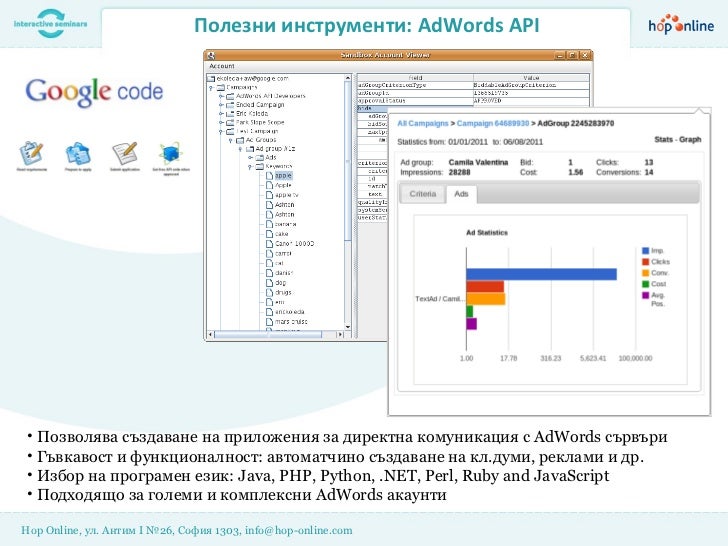
Task: Click the BiddableAdGroupCriterion value cell
Action: (x=532, y=85)
